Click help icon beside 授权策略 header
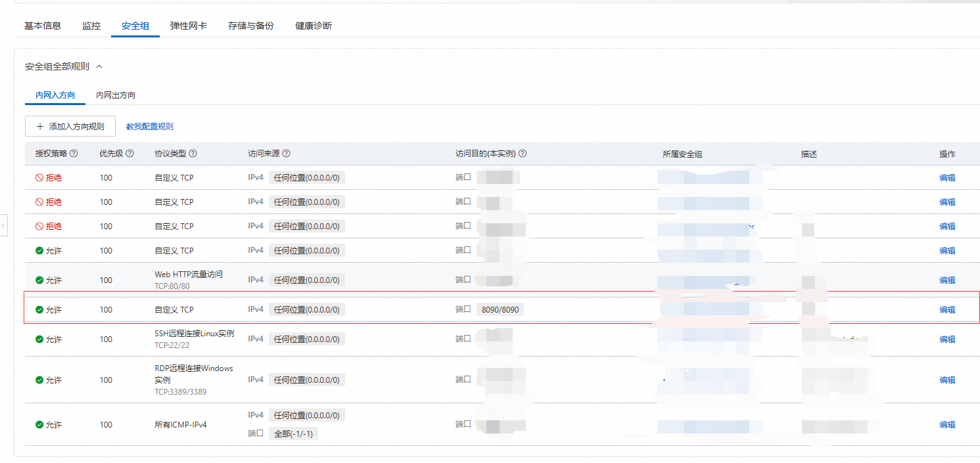This screenshot has height=463, width=980. click(74, 154)
